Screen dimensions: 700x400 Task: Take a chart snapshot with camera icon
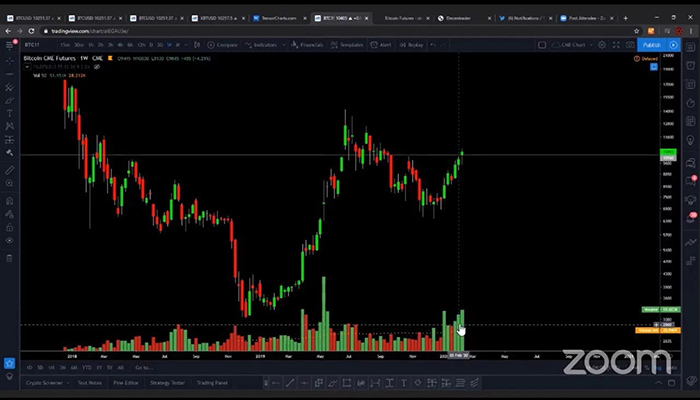(630, 45)
